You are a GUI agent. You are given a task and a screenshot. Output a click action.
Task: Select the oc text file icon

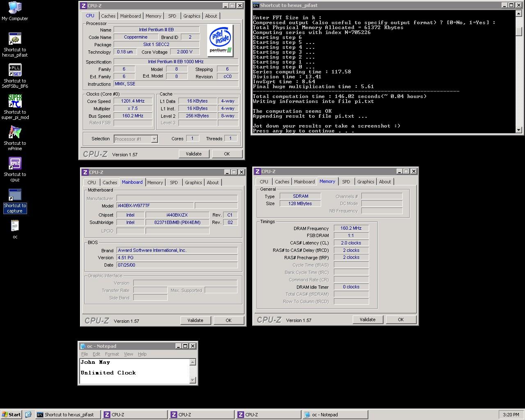click(15, 229)
